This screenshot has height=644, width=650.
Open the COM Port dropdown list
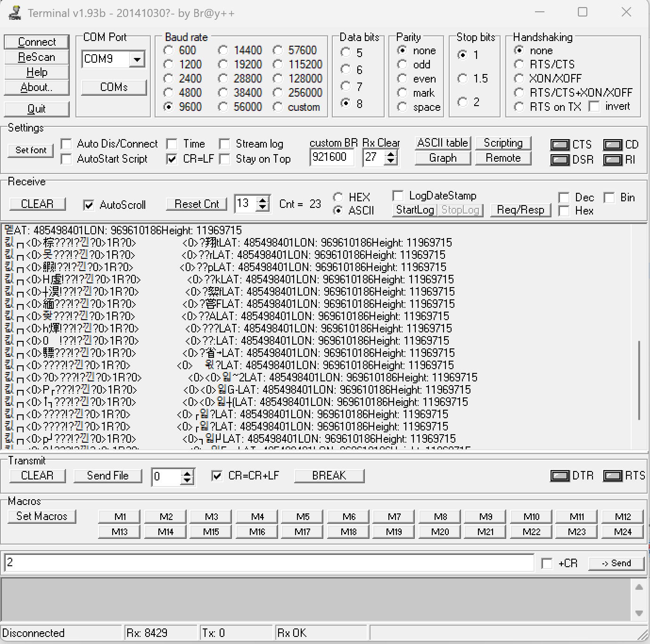coord(137,59)
